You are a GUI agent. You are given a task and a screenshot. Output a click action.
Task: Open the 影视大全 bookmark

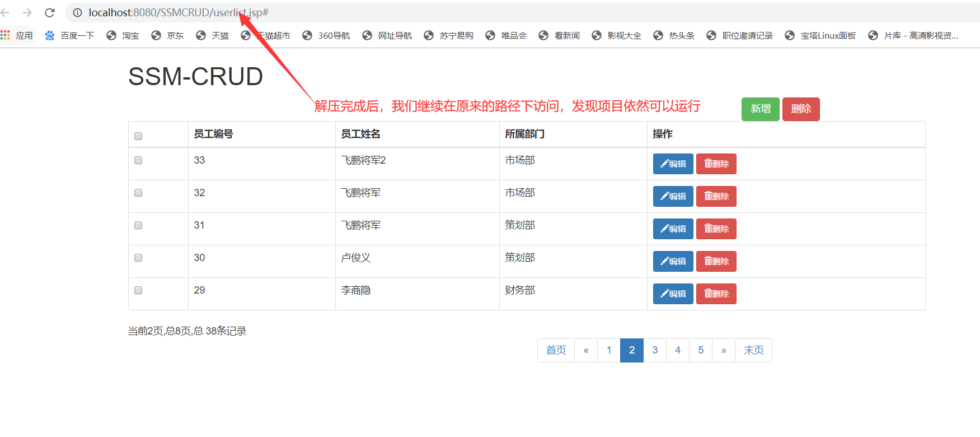pos(616,35)
